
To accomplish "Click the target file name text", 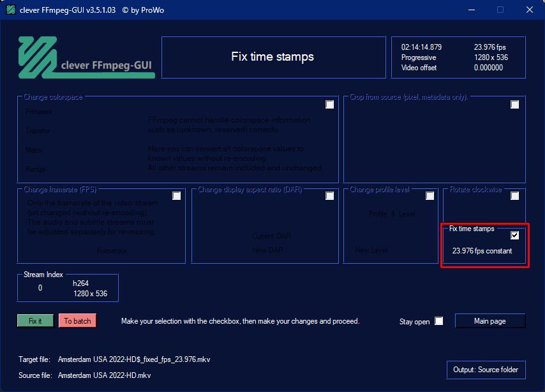I will click(x=134, y=359).
